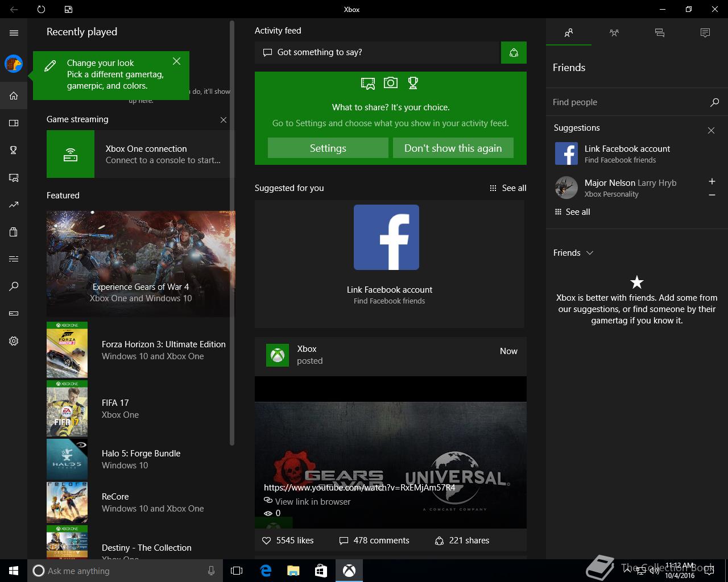
Task: Click the back arrow in title bar
Action: [x=14, y=9]
